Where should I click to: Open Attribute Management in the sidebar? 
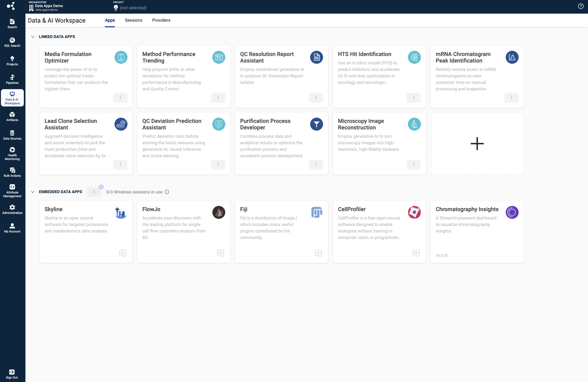click(x=12, y=191)
